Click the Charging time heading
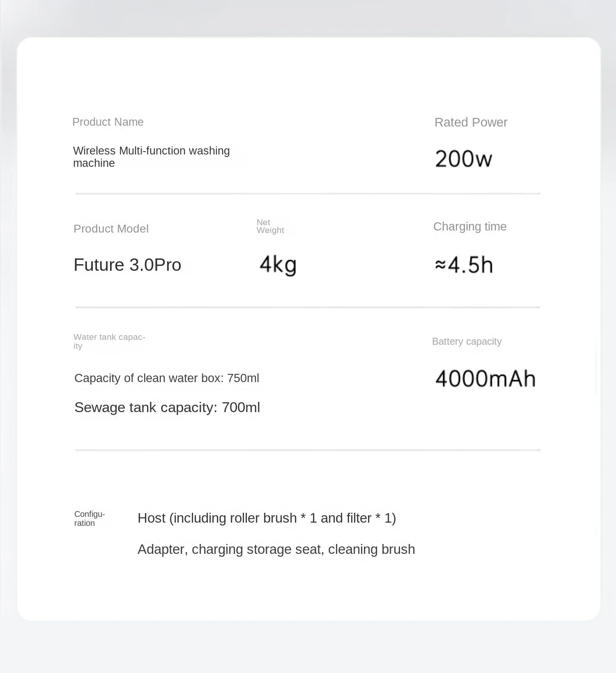 coord(470,227)
